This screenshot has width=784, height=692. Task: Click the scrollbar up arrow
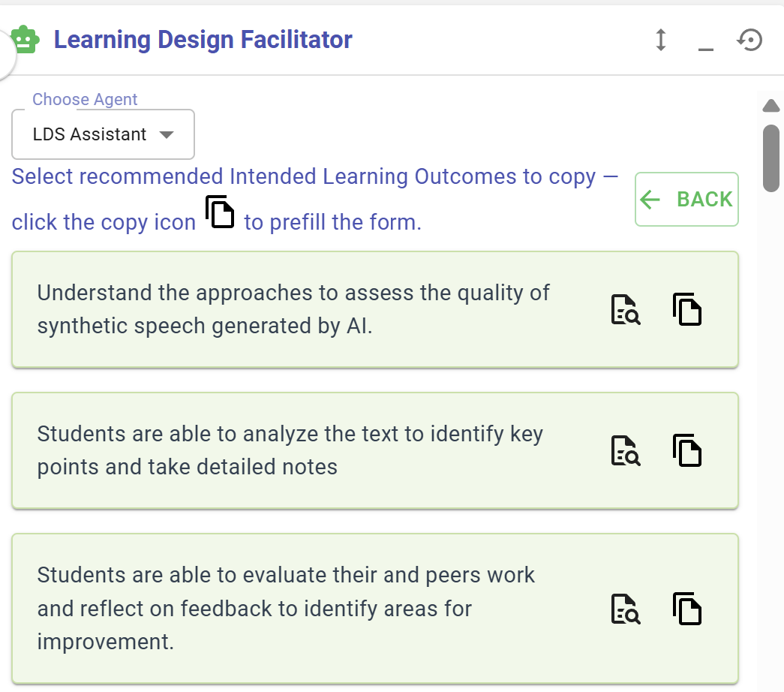(x=771, y=106)
